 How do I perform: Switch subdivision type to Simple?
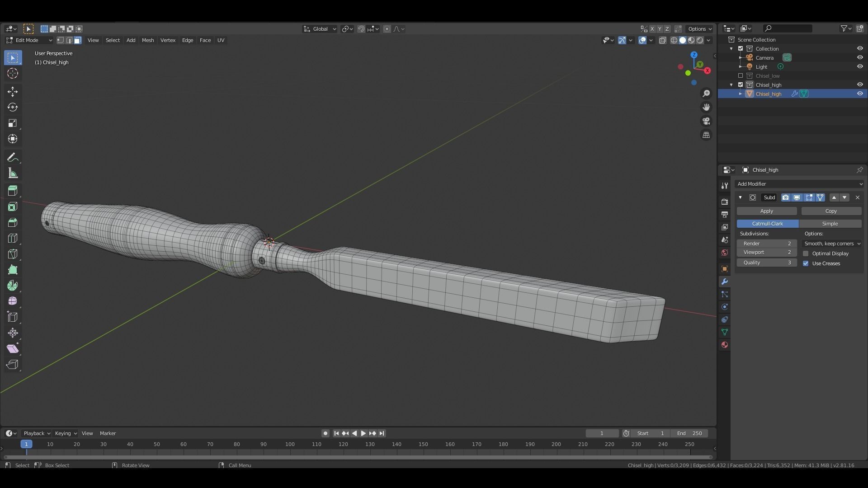[830, 224]
